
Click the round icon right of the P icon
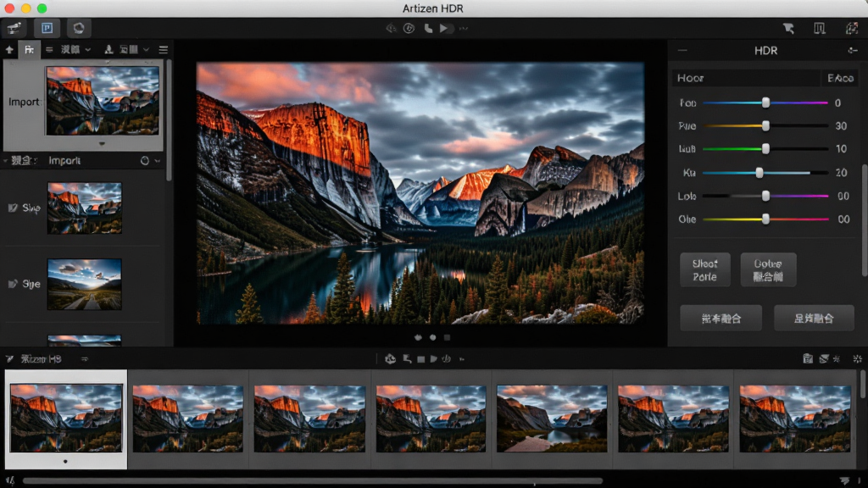pos(79,28)
